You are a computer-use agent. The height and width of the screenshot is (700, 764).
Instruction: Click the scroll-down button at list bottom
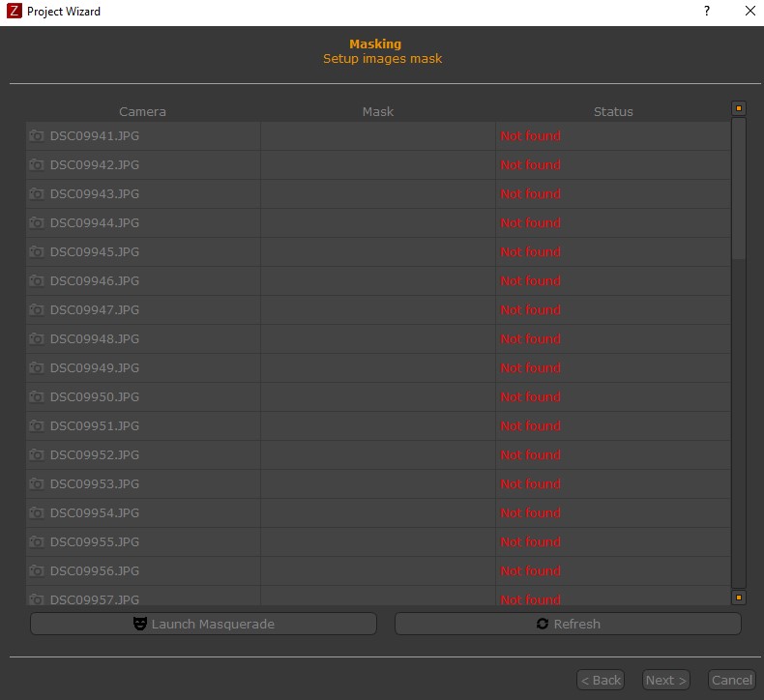pyautogui.click(x=739, y=598)
